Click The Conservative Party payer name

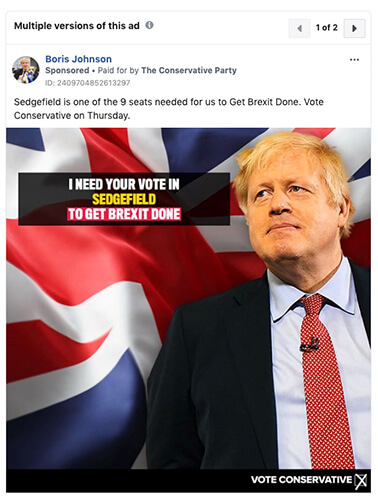click(189, 70)
